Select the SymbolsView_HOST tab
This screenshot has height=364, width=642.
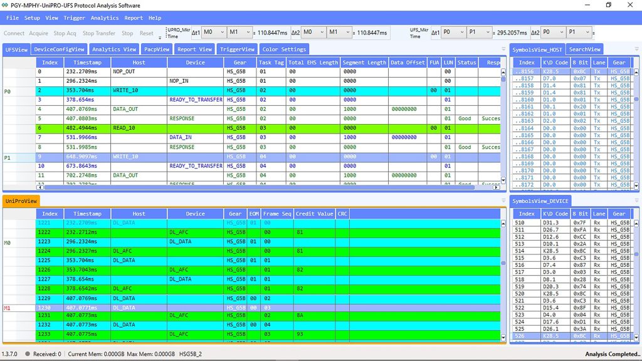(x=537, y=49)
